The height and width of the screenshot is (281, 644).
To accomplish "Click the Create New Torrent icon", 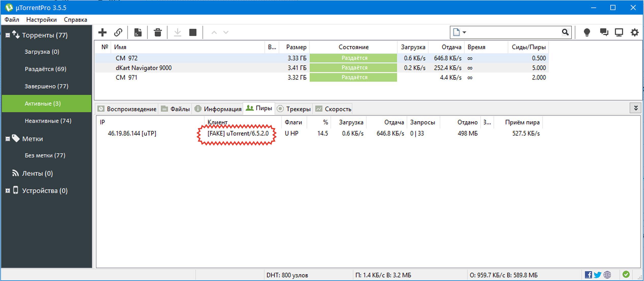I will pos(138,32).
